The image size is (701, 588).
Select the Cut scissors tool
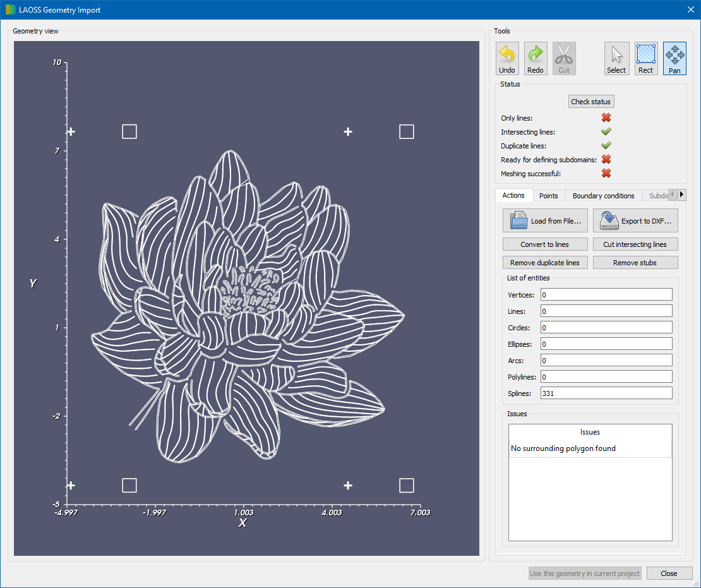pyautogui.click(x=564, y=57)
